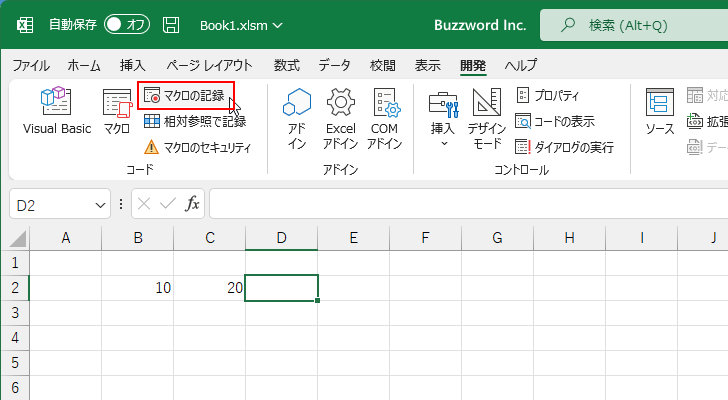Open マクロのセキュリティ settings

click(197, 147)
